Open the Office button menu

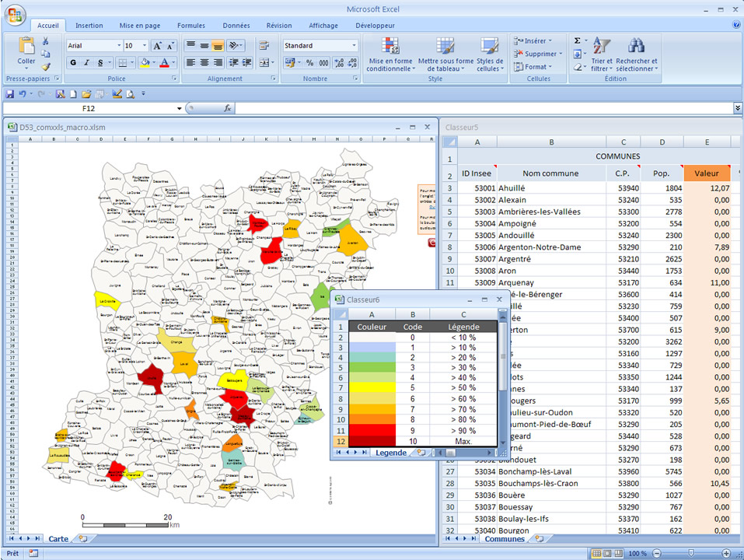click(14, 16)
